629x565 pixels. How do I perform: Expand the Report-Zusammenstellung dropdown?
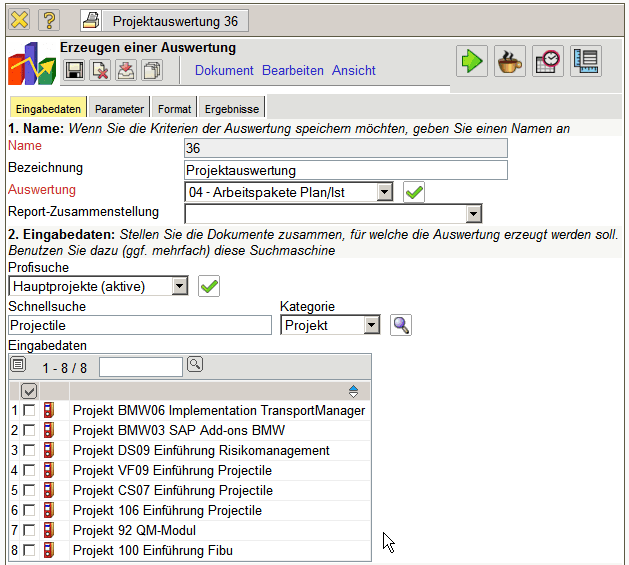point(473,213)
